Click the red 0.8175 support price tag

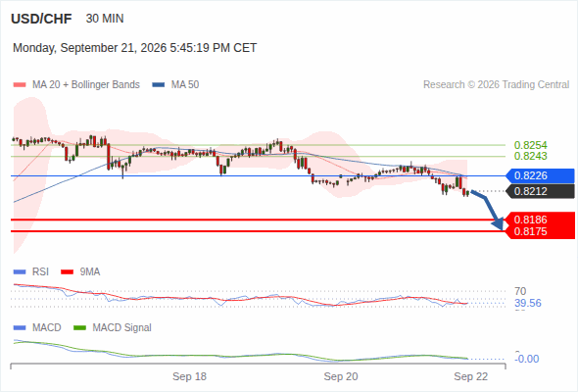541,232
